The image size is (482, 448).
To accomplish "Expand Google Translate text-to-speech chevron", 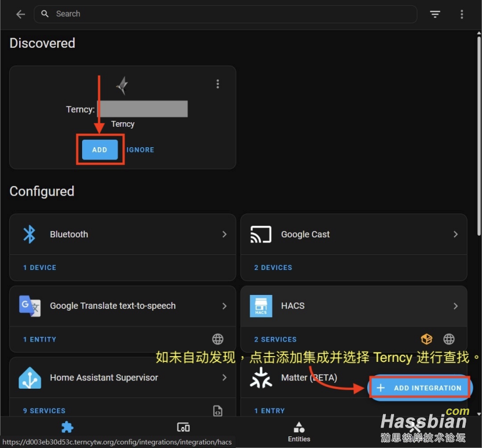I will [224, 306].
